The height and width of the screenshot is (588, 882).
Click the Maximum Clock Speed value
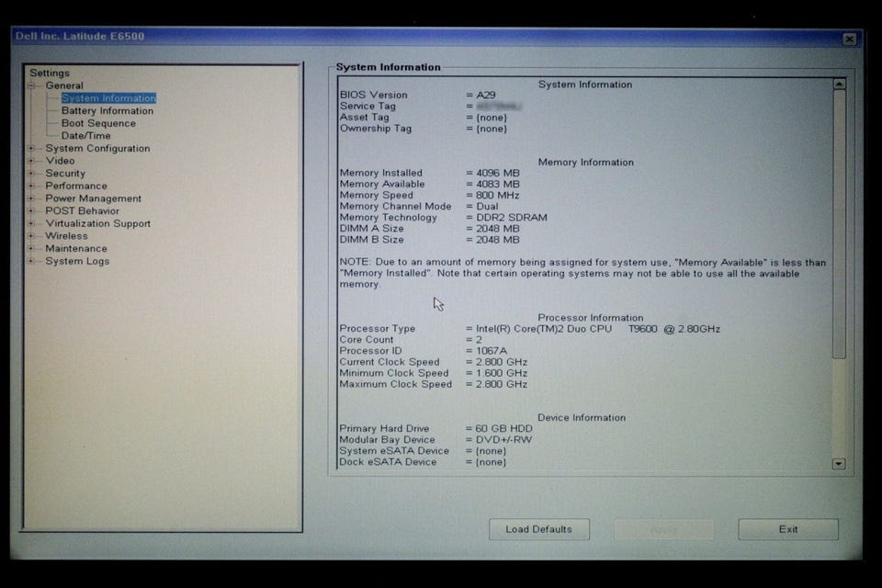tap(502, 384)
